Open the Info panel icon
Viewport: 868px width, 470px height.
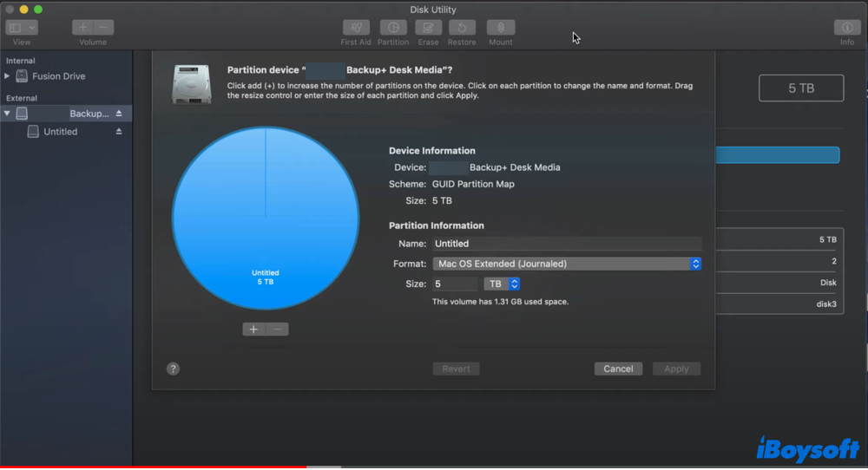pos(847,28)
